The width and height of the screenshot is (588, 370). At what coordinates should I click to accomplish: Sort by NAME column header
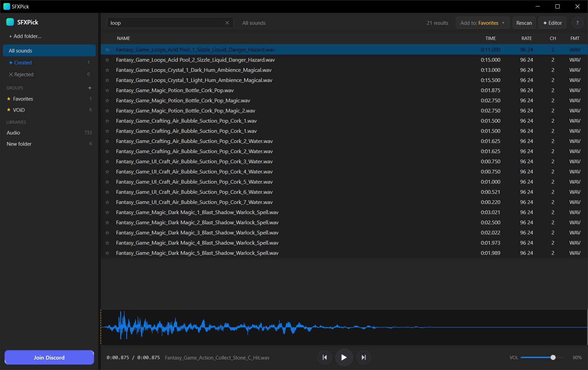click(x=123, y=38)
